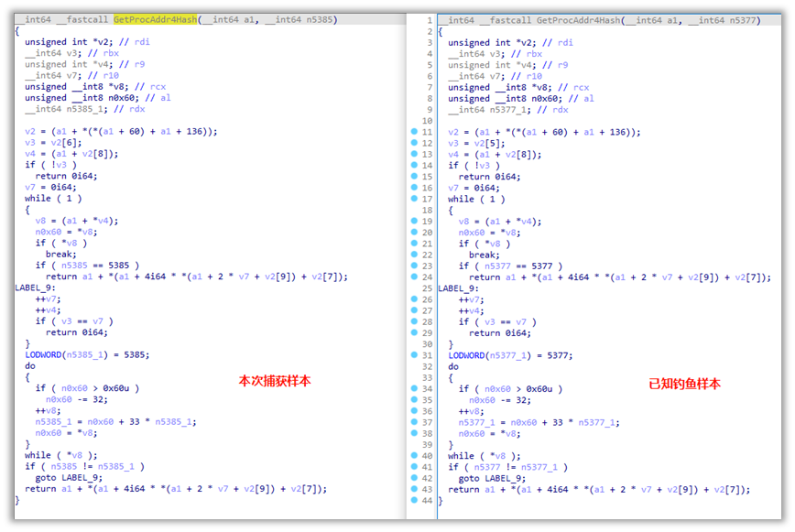Toggle the breakpoint dot at line 24
Viewport: 795px width, 532px height.
point(414,277)
